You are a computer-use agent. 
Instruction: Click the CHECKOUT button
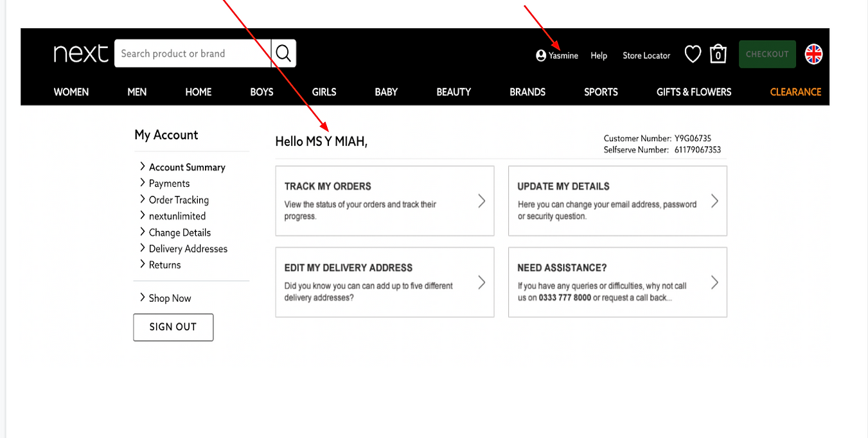pos(767,54)
